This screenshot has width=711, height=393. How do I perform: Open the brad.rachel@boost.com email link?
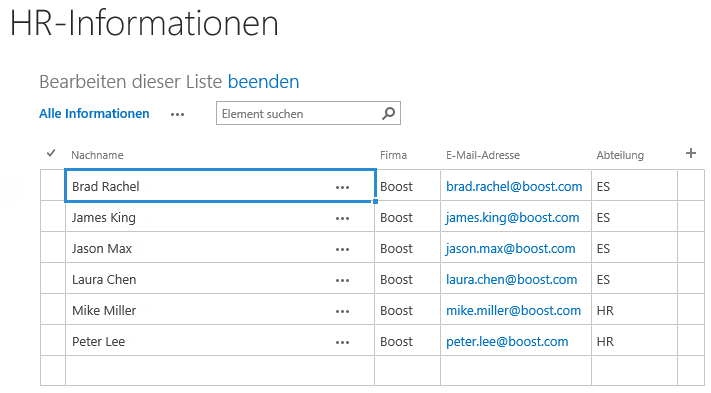click(x=514, y=186)
